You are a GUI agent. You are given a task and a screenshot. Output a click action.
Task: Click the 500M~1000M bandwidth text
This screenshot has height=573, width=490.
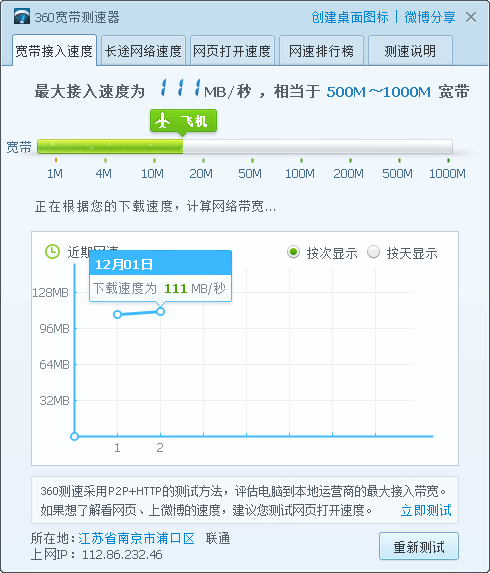tap(379, 91)
